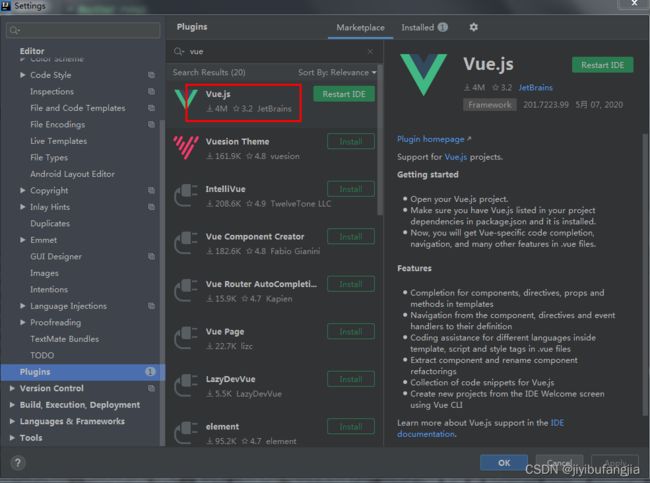This screenshot has width=650, height=483.
Task: Click the Vue Router AutoCompletion plugin icon
Action: pyautogui.click(x=186, y=290)
